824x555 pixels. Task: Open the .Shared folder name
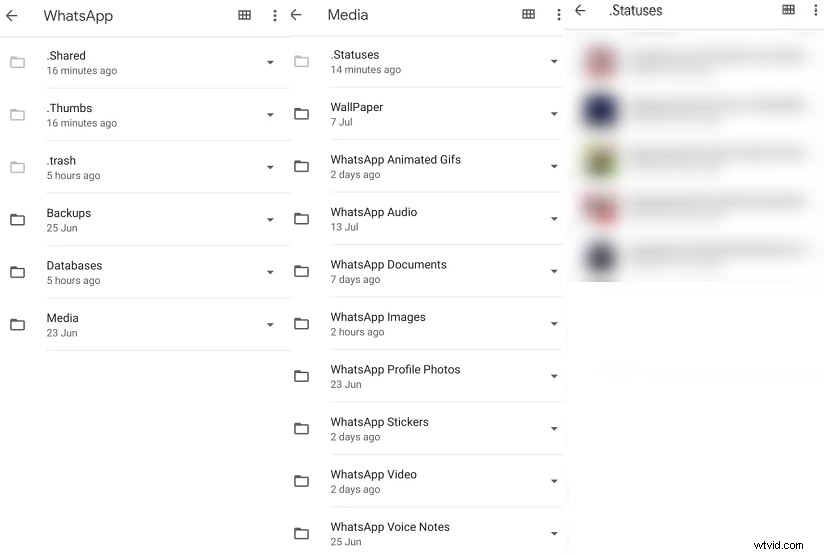[x=66, y=55]
